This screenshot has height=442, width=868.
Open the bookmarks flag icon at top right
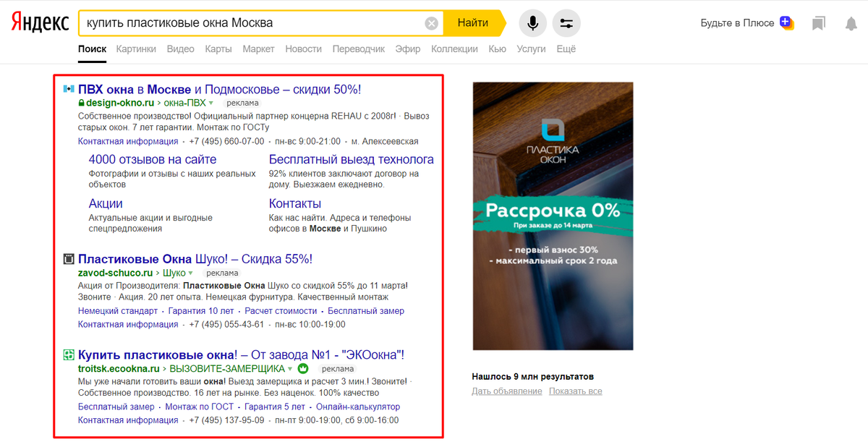[x=818, y=23]
